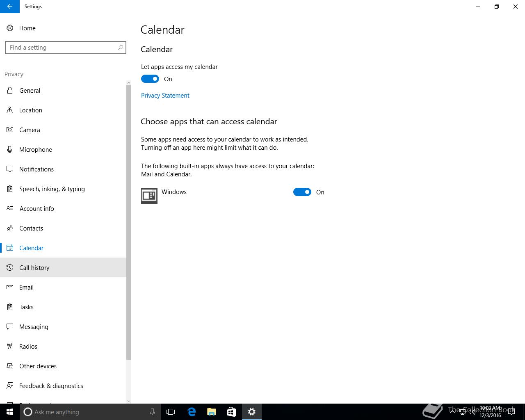The width and height of the screenshot is (525, 420).
Task: Open Feedback & diagnostics settings
Action: (x=63, y=386)
